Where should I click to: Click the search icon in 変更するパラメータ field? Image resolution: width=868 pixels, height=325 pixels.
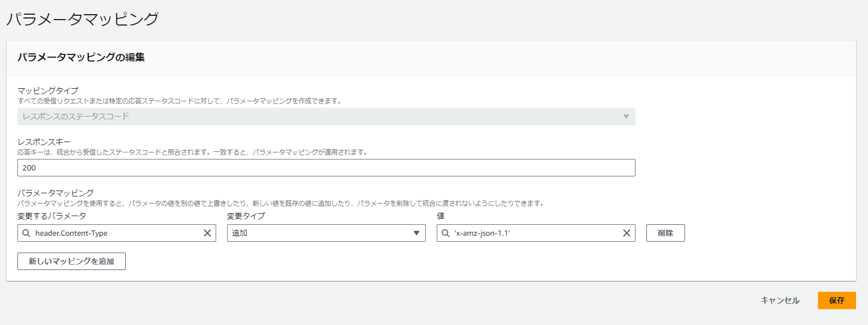tap(26, 233)
